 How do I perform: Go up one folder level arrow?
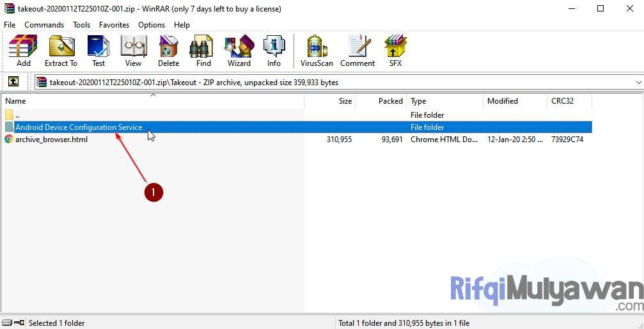click(13, 82)
